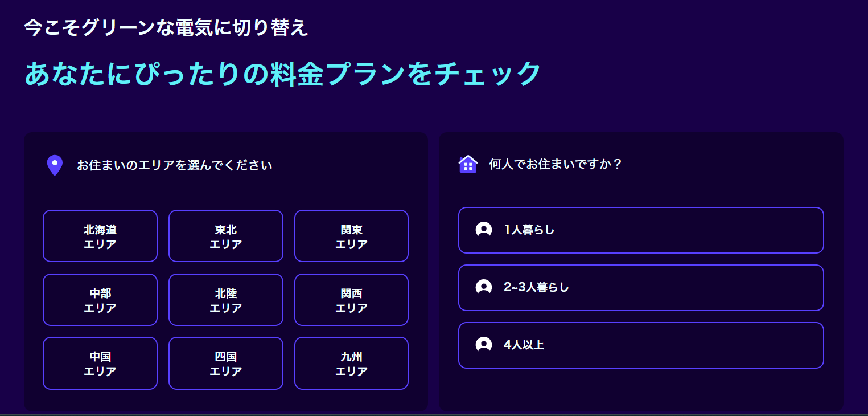The height and width of the screenshot is (416, 868).
Task: Select 九州エリア region
Action: [x=351, y=363]
